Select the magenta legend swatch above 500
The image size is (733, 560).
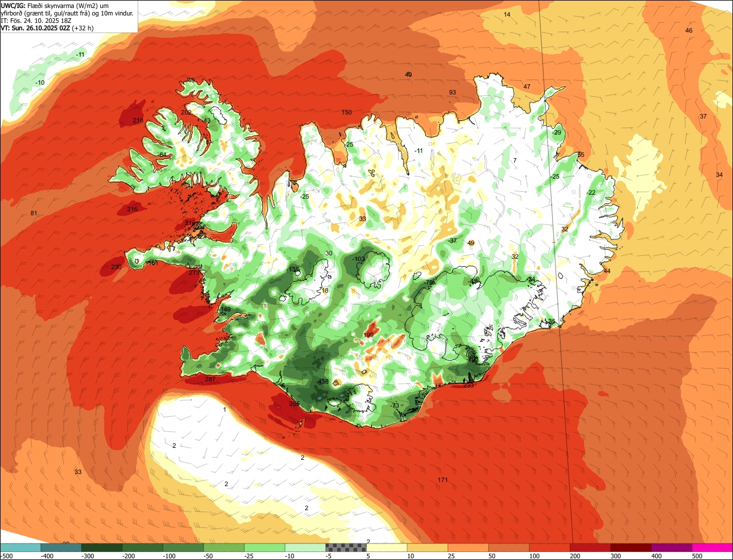click(712, 547)
